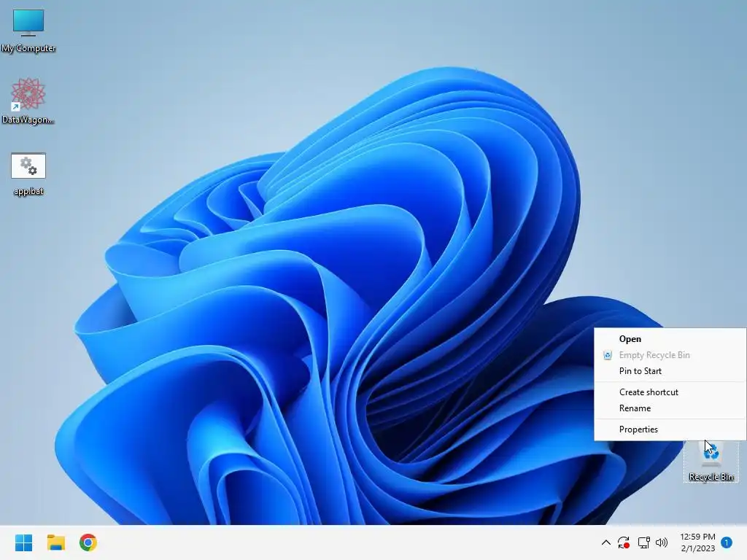This screenshot has width=747, height=560.
Task: Open the network status tray icon
Action: tap(643, 542)
